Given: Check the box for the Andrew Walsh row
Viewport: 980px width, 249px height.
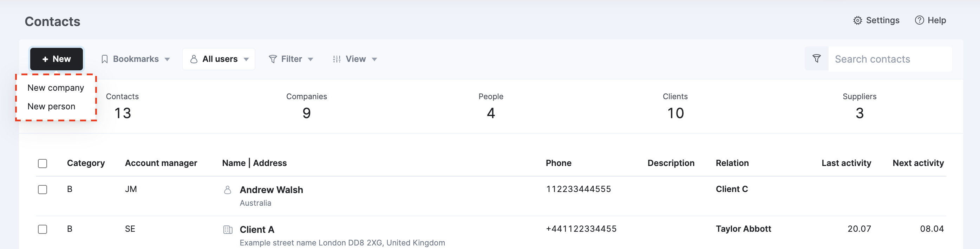Looking at the screenshot, I should [43, 189].
